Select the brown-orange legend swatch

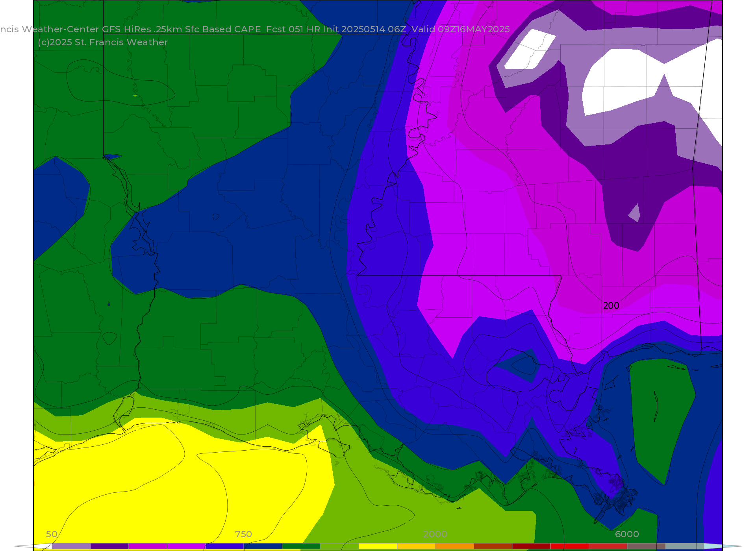click(x=493, y=546)
